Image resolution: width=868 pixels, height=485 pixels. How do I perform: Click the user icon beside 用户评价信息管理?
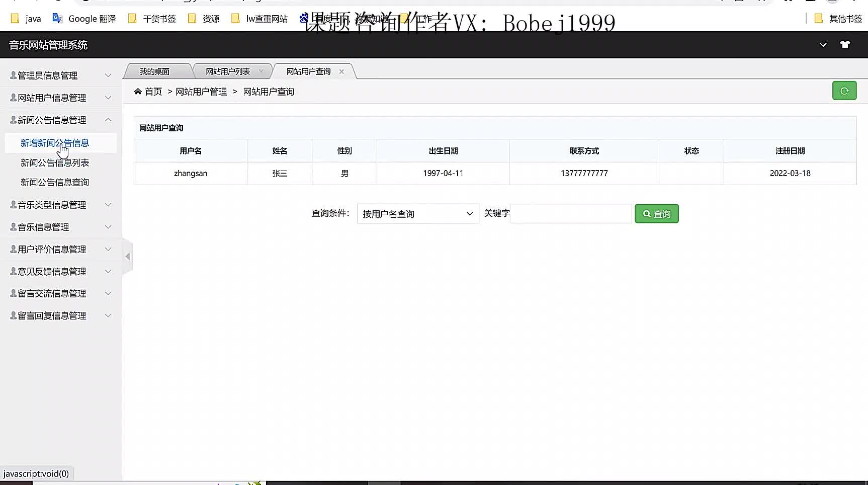pos(14,249)
